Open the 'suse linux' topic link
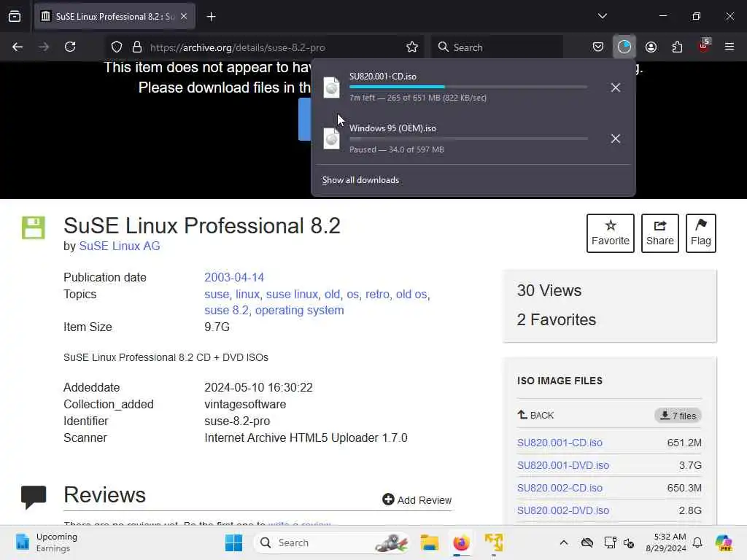 click(x=292, y=295)
